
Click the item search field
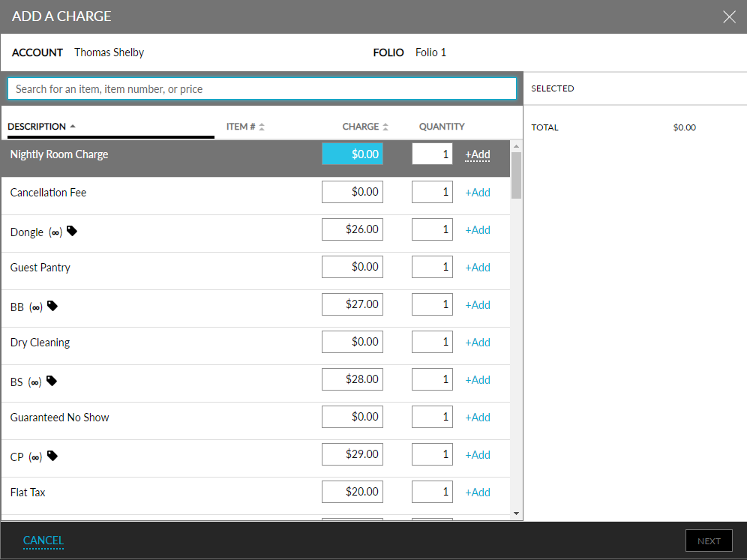(x=262, y=88)
